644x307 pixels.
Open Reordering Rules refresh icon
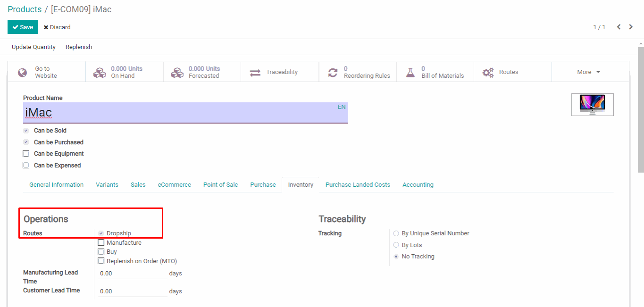point(333,73)
